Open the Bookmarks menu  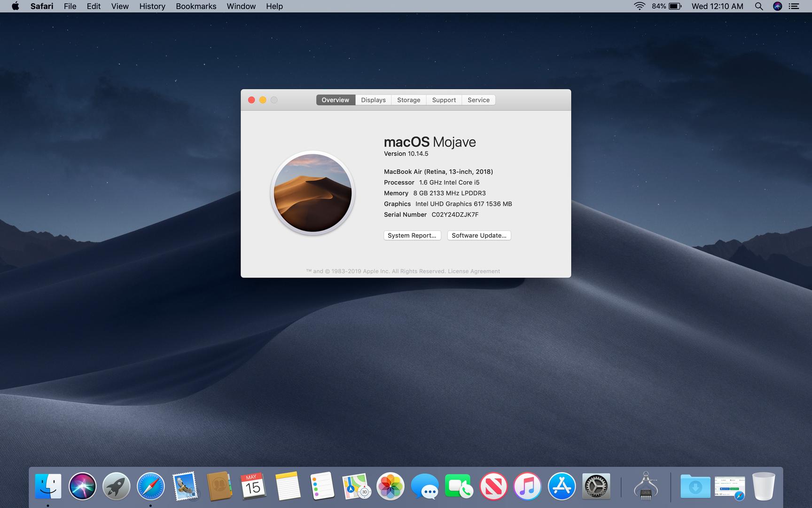tap(196, 6)
